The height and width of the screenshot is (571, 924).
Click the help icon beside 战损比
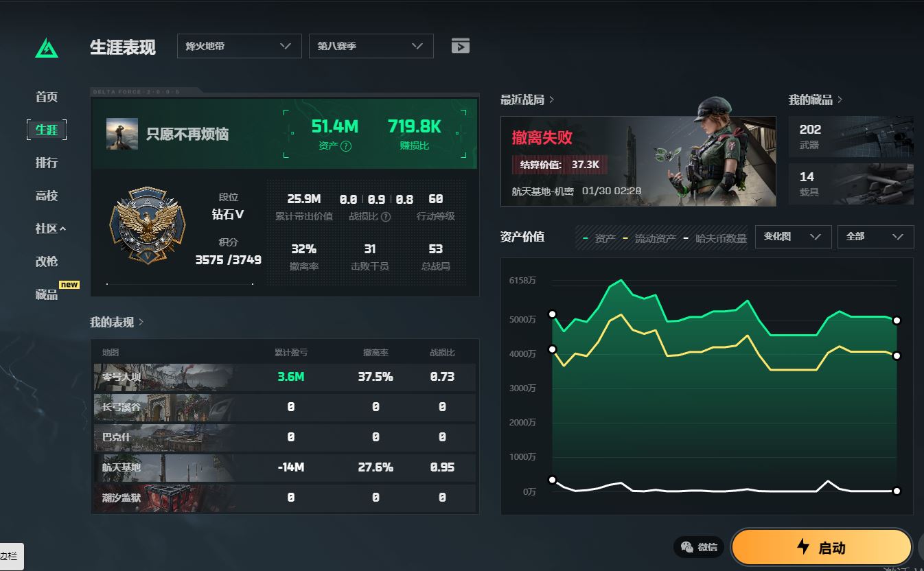386,217
